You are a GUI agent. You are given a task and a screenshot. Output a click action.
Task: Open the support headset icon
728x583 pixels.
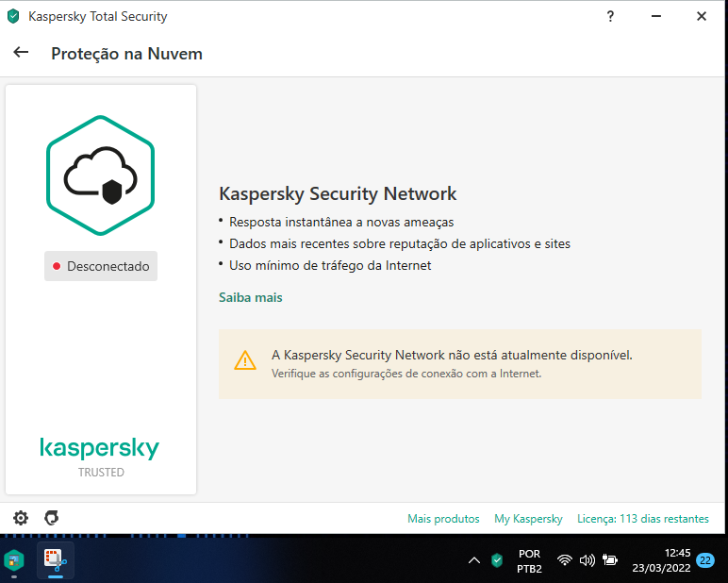point(52,518)
